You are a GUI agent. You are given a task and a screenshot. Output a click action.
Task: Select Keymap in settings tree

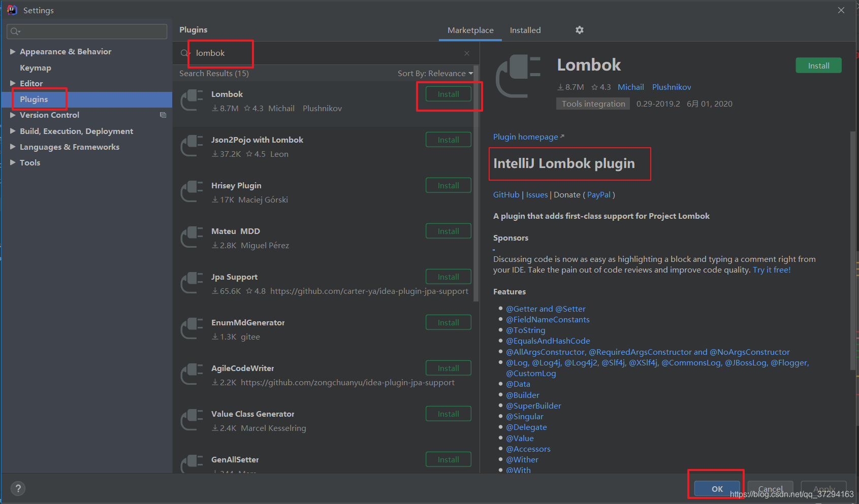coord(36,68)
